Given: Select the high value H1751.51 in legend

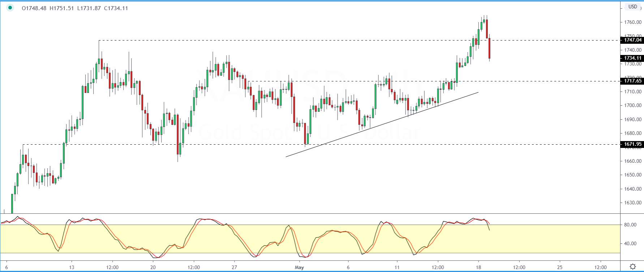Looking at the screenshot, I should [x=62, y=8].
